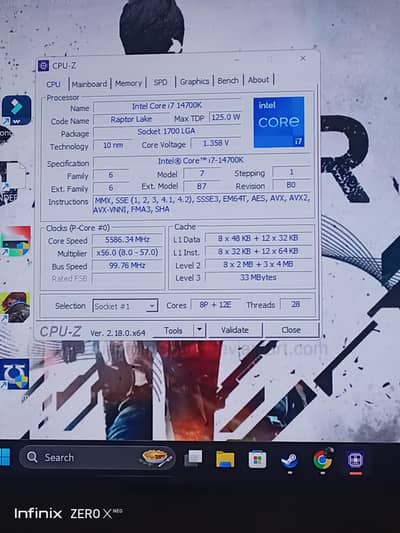Screen dimensions: 400x533
Task: Click the Tools button
Action: coord(173,330)
